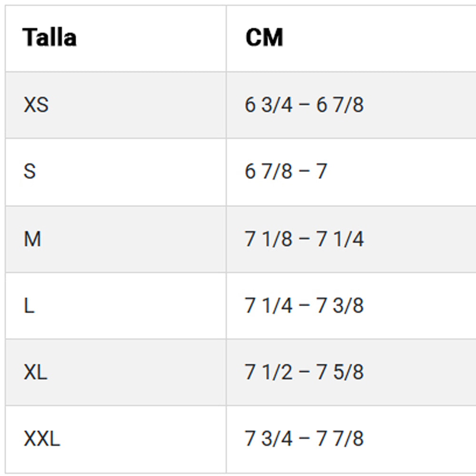This screenshot has width=476, height=476.
Task: Click the 7 5/8 value in XL row
Action: tap(340, 372)
